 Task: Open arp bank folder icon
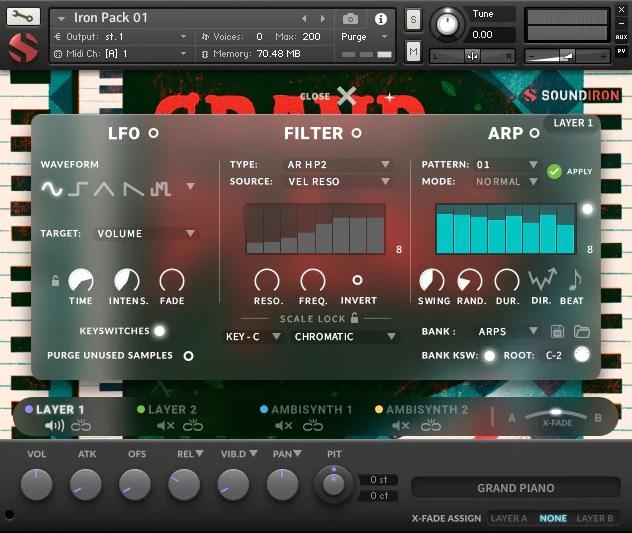click(x=581, y=331)
